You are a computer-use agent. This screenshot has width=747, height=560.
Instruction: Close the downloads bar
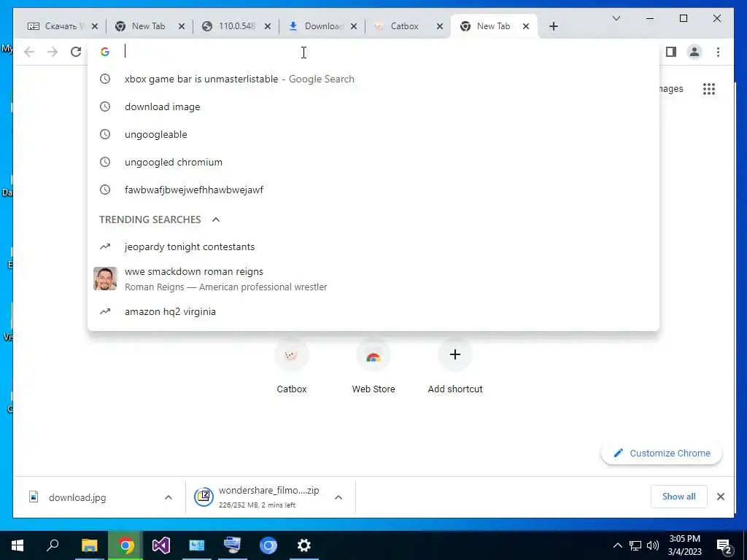coord(720,497)
